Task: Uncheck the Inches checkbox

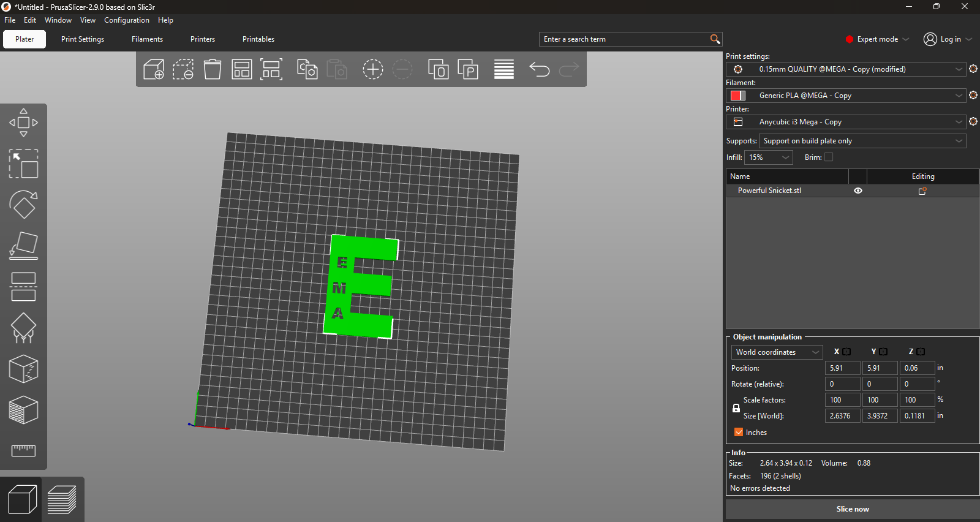Action: [739, 433]
